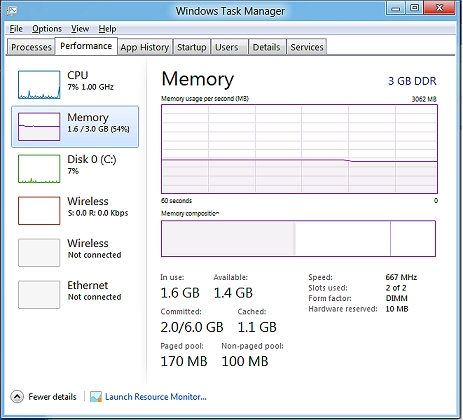Close the Windows Task Manager window

(x=440, y=8)
